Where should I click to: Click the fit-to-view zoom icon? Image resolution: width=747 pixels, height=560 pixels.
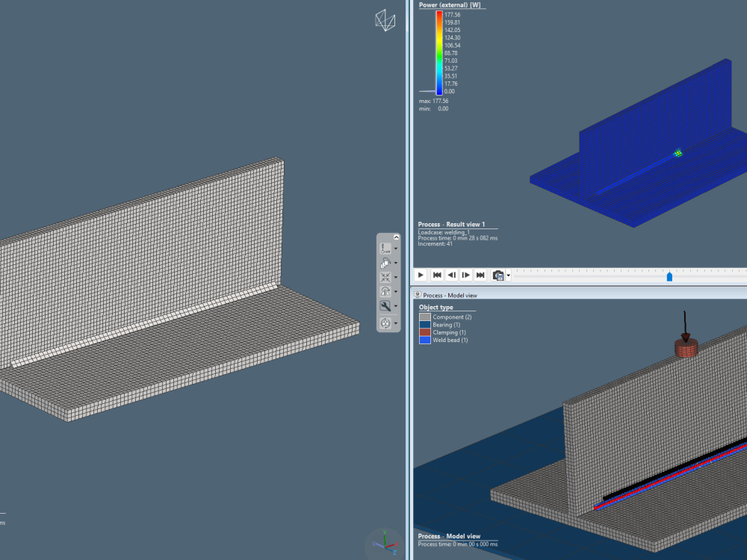pos(385,277)
